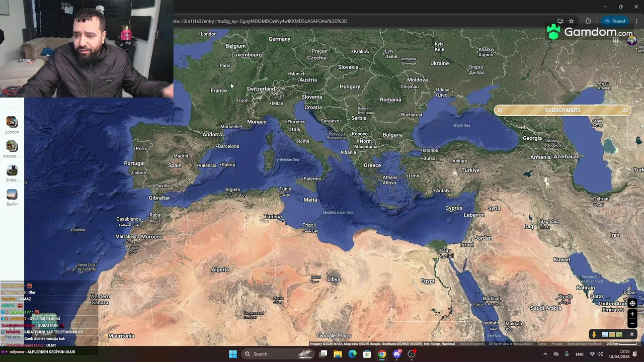The height and width of the screenshot is (362, 644).
Task: Click the Lisbon city label
Action: pos(139,172)
